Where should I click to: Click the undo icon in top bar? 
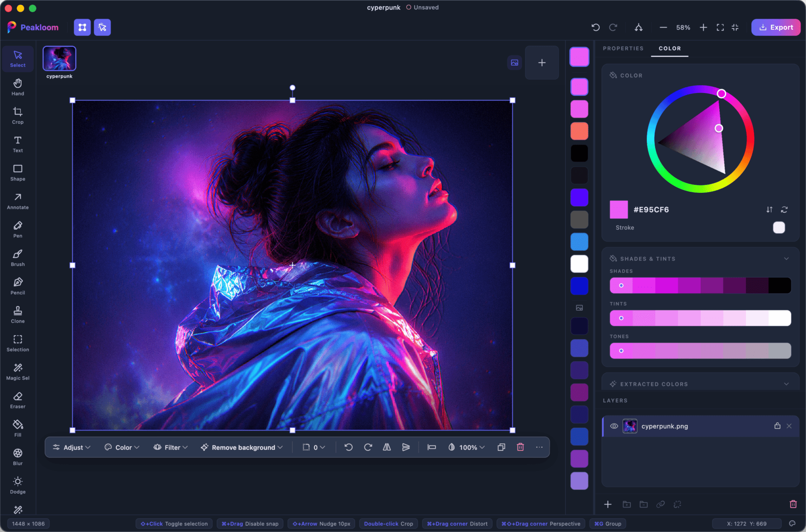pyautogui.click(x=595, y=27)
